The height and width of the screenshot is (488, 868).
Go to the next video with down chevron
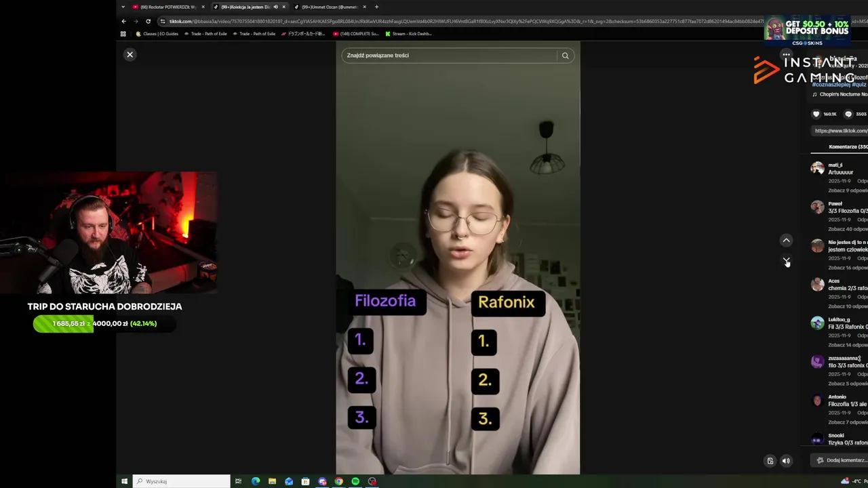tap(786, 260)
